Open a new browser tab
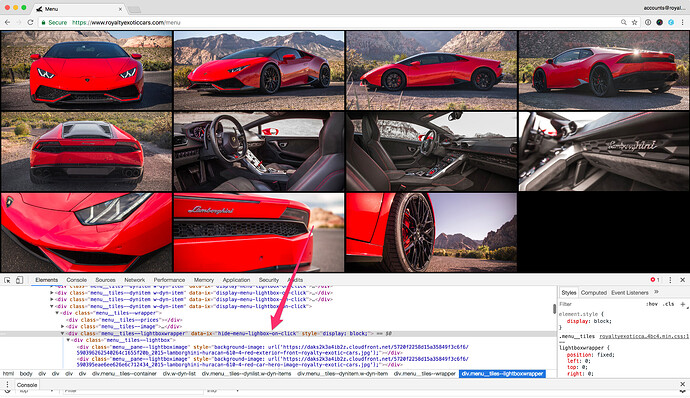 click(134, 9)
